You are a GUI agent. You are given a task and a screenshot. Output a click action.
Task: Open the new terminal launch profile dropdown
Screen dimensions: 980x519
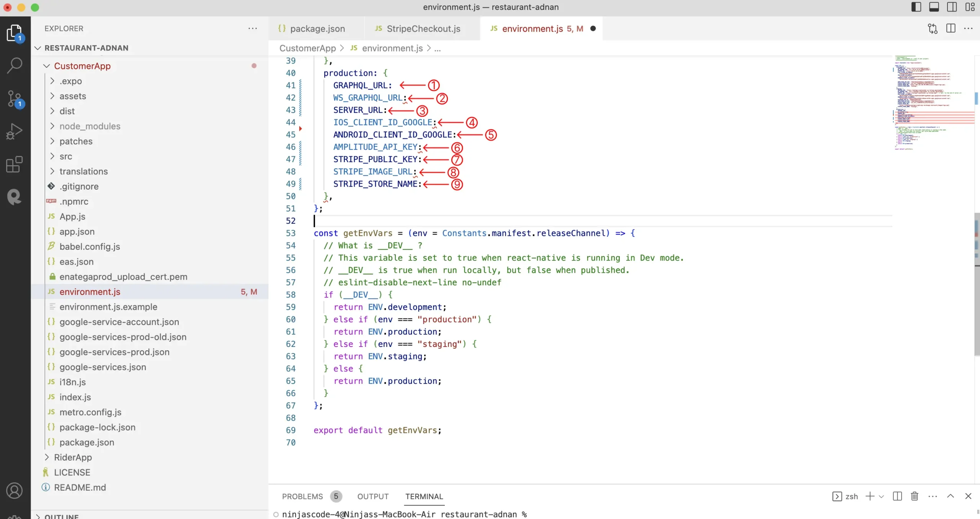coord(881,496)
